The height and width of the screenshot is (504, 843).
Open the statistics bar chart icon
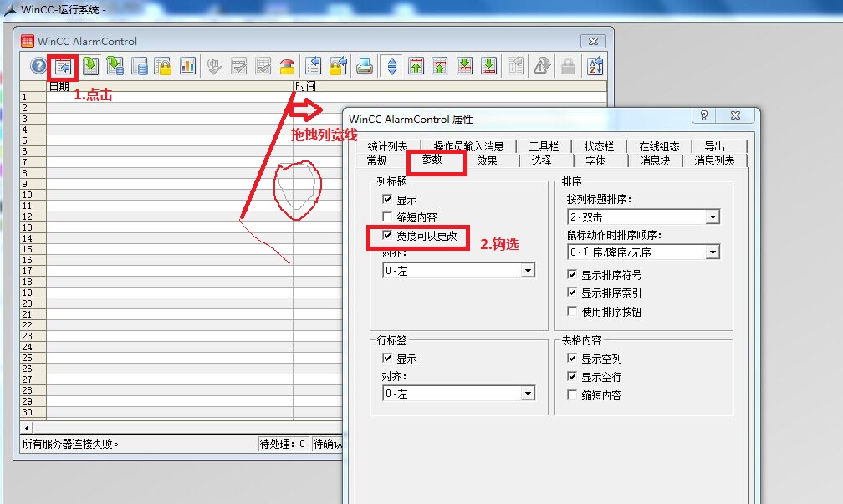188,66
